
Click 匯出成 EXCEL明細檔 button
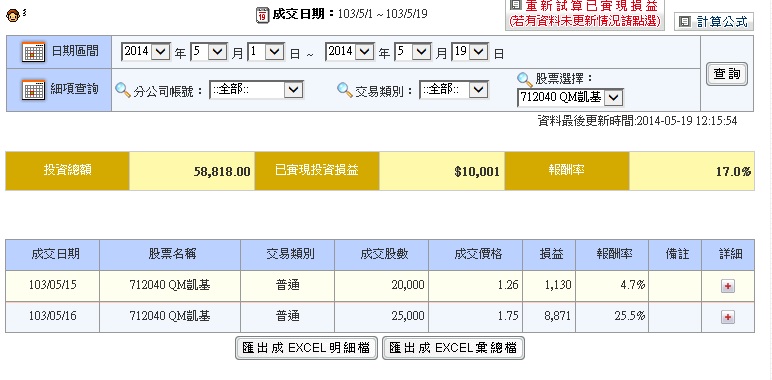pyautogui.click(x=306, y=348)
